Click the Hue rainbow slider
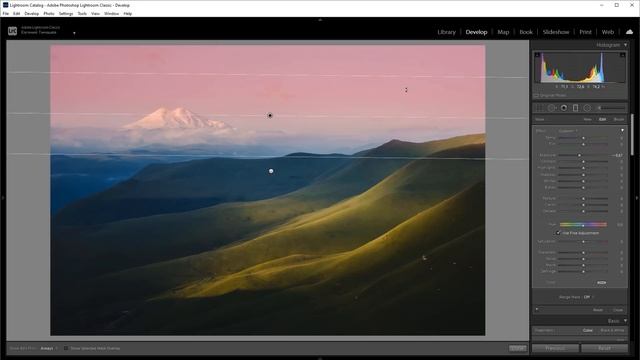Viewport: 640px width, 360px height. click(x=583, y=224)
